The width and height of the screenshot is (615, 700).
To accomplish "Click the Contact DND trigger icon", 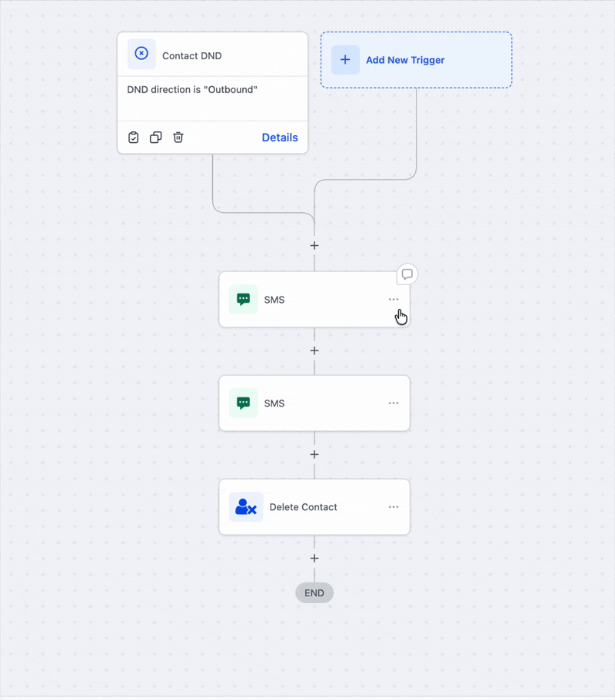I will [x=141, y=54].
